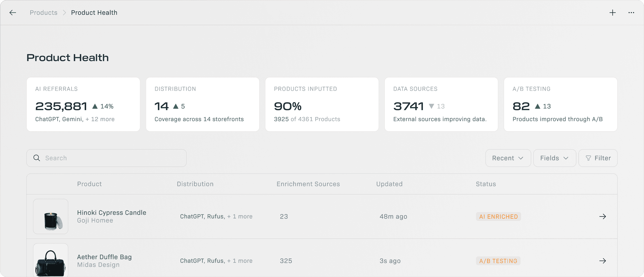Click the Status column header
The height and width of the screenshot is (277, 644).
(486, 184)
